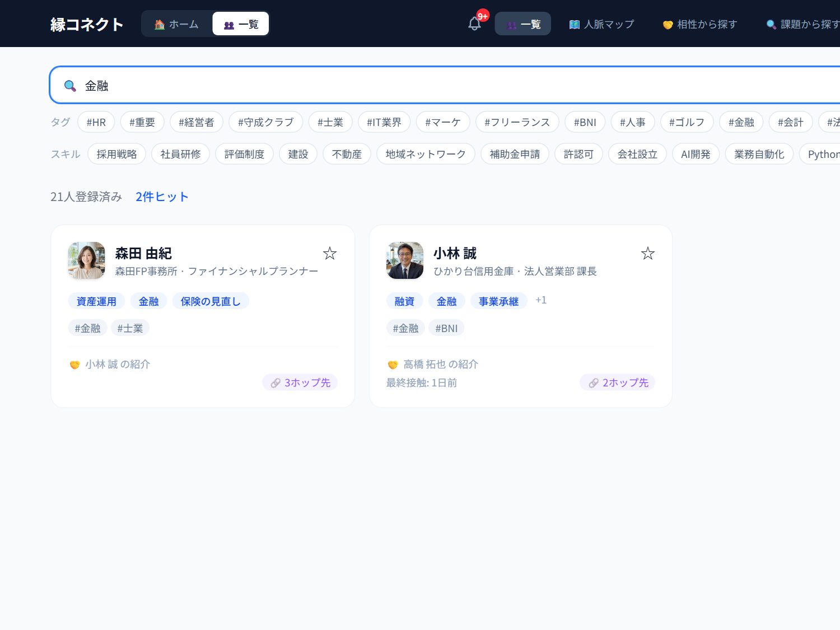The width and height of the screenshot is (840, 630).
Task: Filter by the 社員研修 skill
Action: (181, 154)
